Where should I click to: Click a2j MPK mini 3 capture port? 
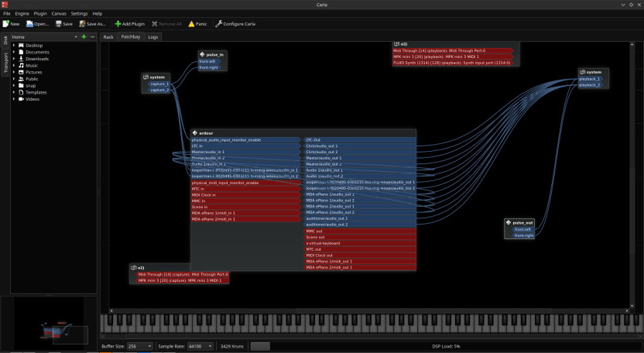coord(182,280)
